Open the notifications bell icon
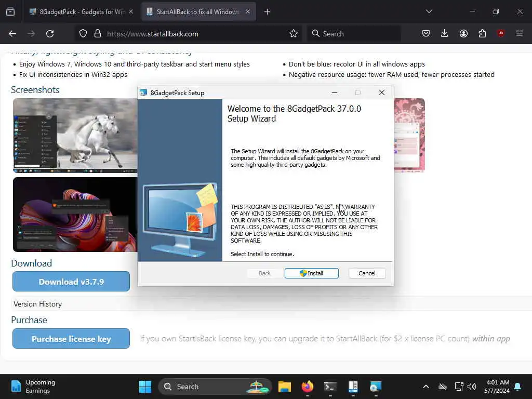 pyautogui.click(x=518, y=387)
